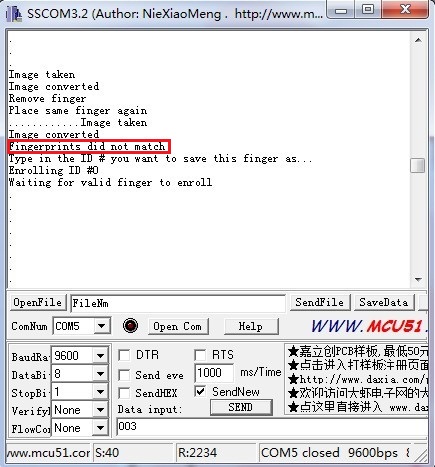Image resolution: width=435 pixels, height=467 pixels.
Task: Open the ComNum COM5 dropdown
Action: [x=101, y=326]
